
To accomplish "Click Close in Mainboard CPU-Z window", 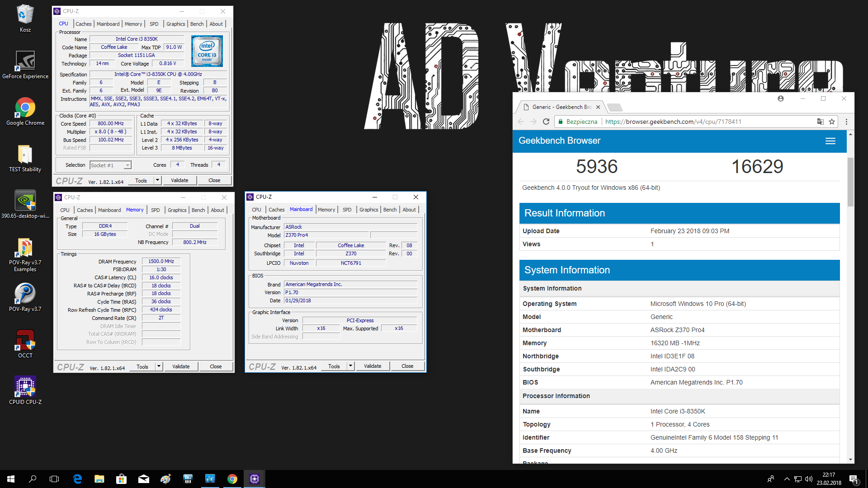I will click(407, 366).
